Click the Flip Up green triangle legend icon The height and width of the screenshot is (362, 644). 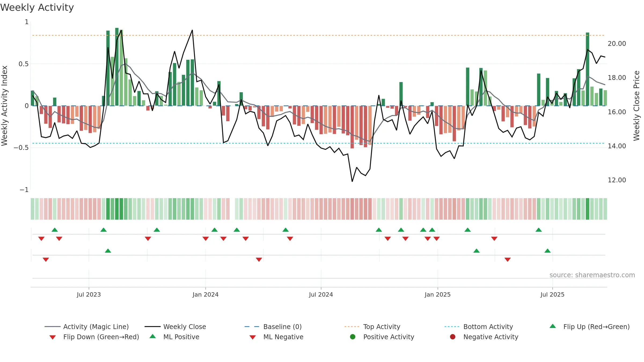pyautogui.click(x=553, y=326)
